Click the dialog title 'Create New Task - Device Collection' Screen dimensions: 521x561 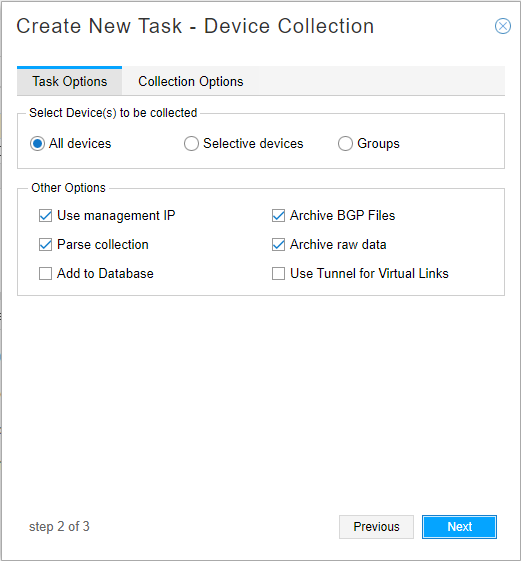pos(195,26)
